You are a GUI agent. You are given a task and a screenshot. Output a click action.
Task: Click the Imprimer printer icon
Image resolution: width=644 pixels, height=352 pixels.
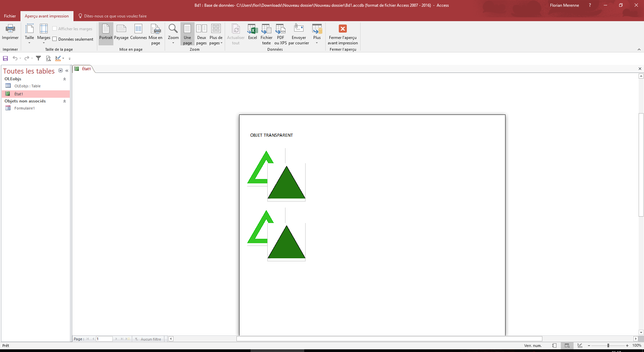(10, 32)
